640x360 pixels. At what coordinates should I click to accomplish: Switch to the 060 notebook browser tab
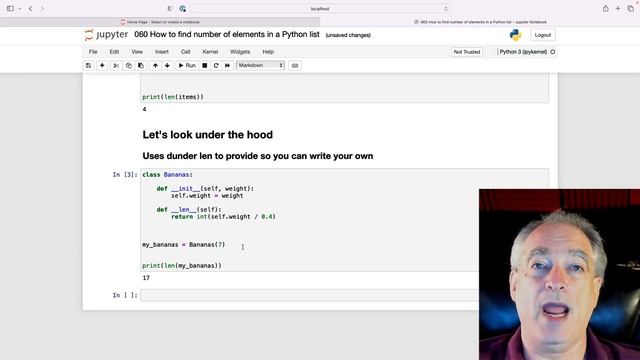point(480,22)
